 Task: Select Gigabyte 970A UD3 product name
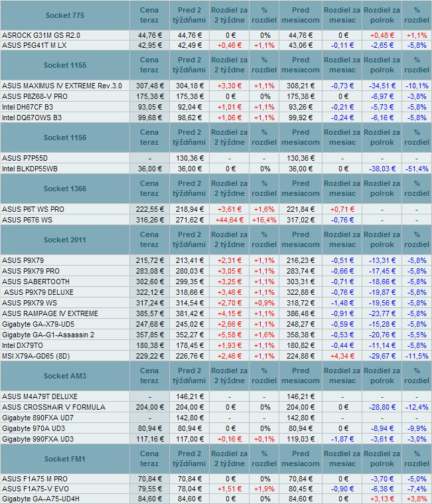pos(34,428)
